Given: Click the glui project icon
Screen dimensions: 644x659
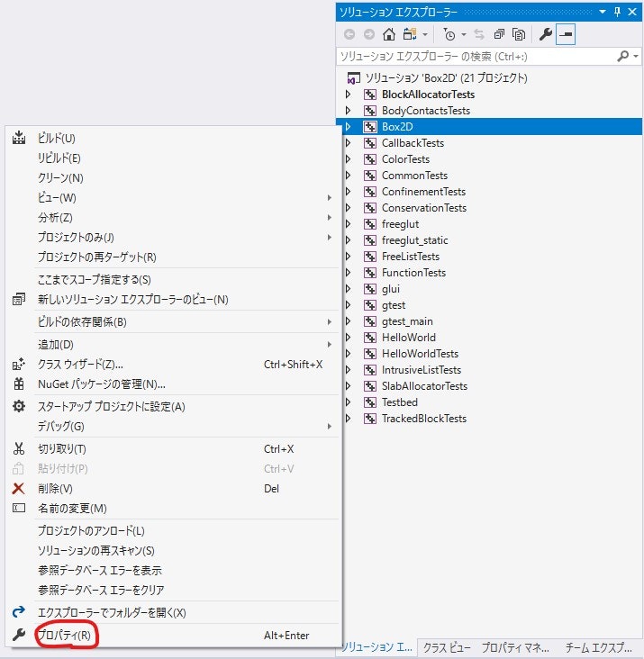Looking at the screenshot, I should (x=370, y=289).
